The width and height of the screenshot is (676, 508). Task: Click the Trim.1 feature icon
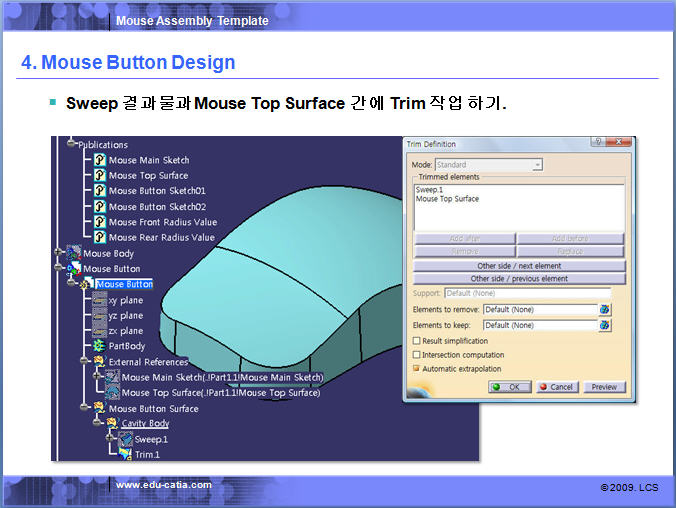click(x=125, y=455)
